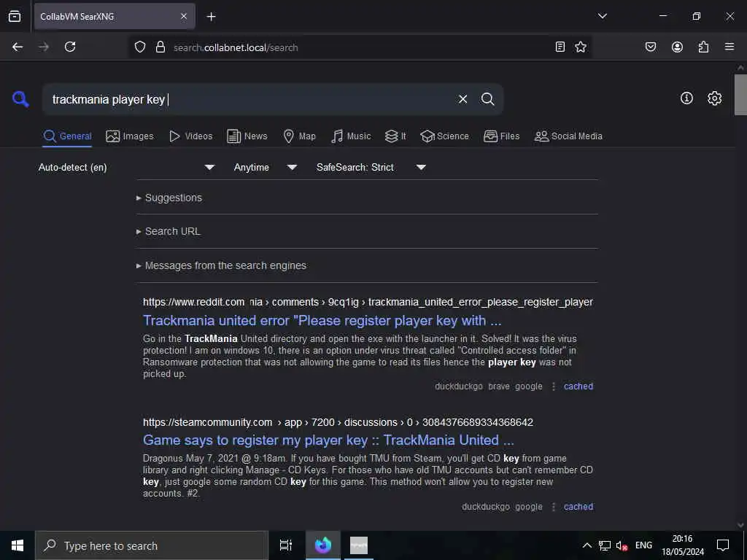Screen dimensions: 747x560
Task: Open the SafeSearch: Strict dropdown
Action: (x=371, y=167)
